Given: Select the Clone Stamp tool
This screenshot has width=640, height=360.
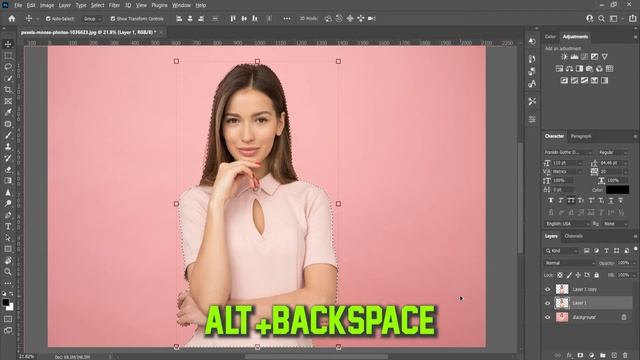Looking at the screenshot, I should coord(8,147).
